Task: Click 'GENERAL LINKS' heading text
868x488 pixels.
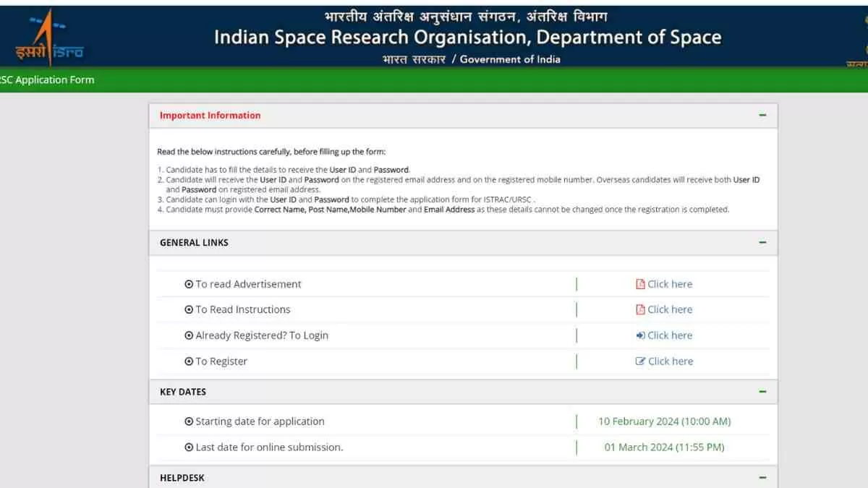Action: [x=194, y=243]
